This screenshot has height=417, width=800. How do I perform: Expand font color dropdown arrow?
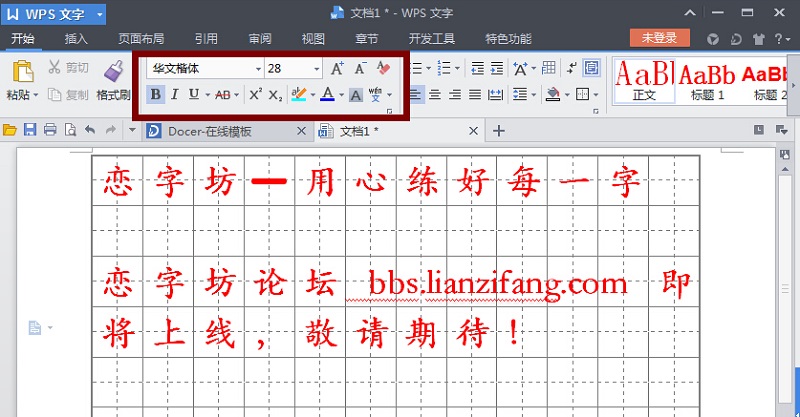(341, 95)
